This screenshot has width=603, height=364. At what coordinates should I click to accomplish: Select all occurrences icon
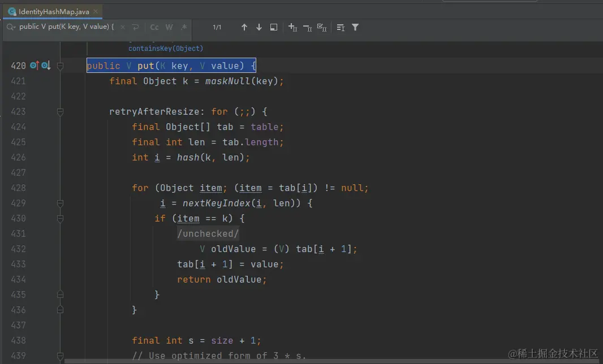click(x=322, y=27)
